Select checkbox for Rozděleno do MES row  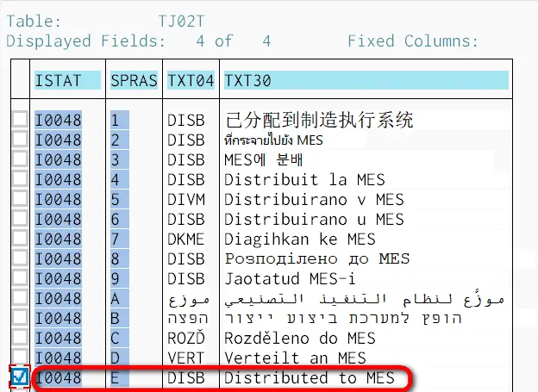point(20,338)
